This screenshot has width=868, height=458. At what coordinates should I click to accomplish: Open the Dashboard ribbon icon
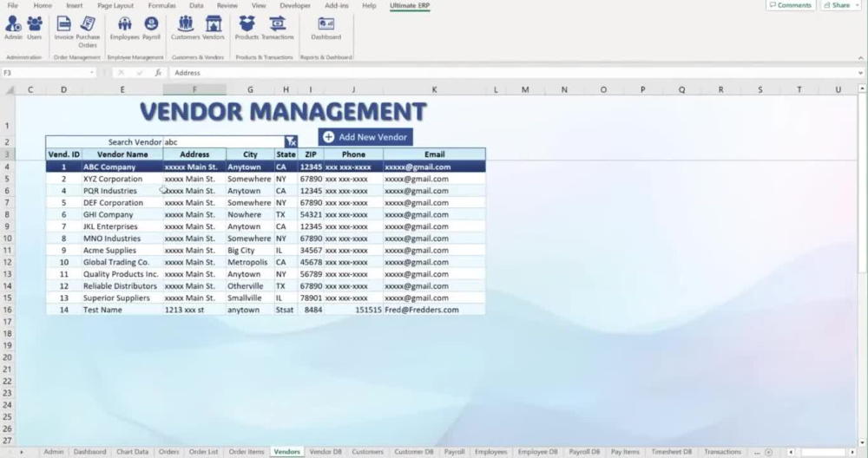point(326,28)
